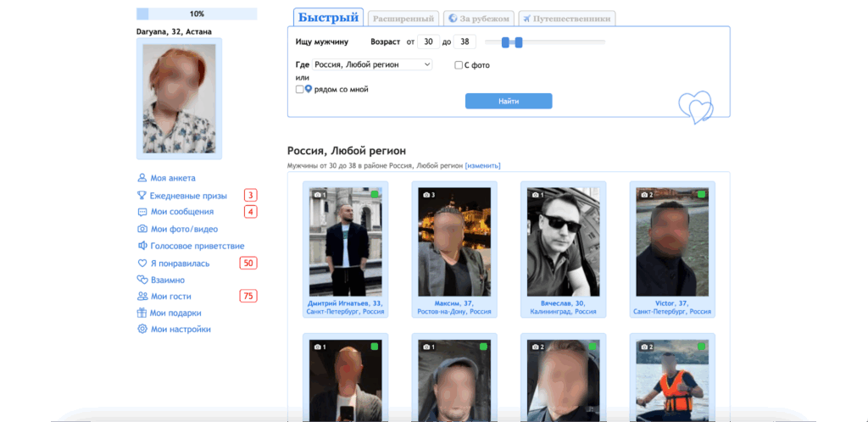This screenshot has height=422, width=868.
Task: Open Вячеслав's profile photo thumbnail
Action: (557, 242)
